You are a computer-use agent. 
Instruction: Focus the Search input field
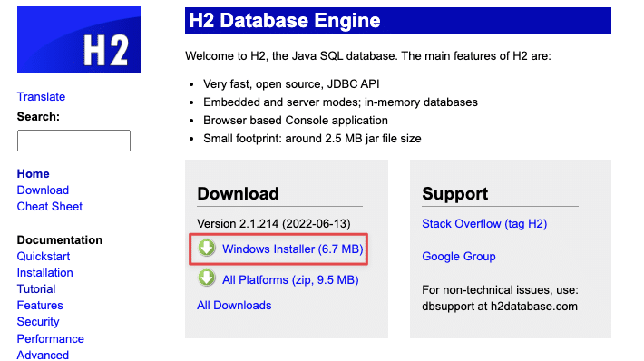(73, 141)
